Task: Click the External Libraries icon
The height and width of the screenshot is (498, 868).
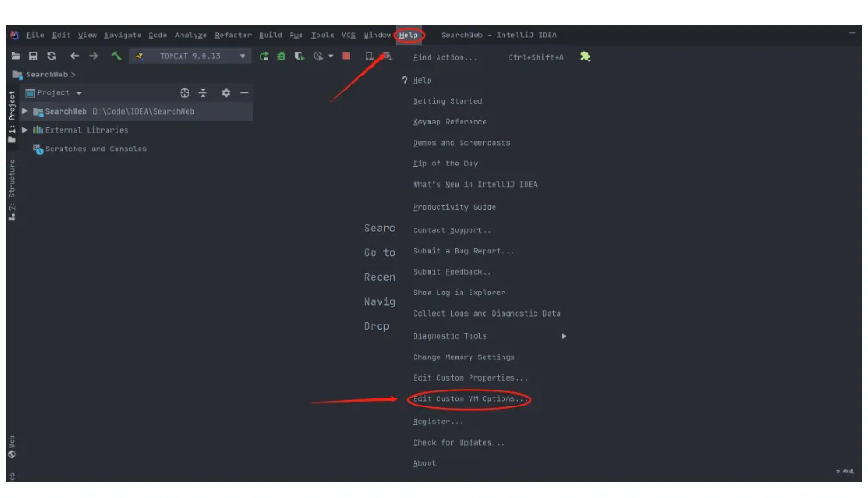Action: [37, 130]
